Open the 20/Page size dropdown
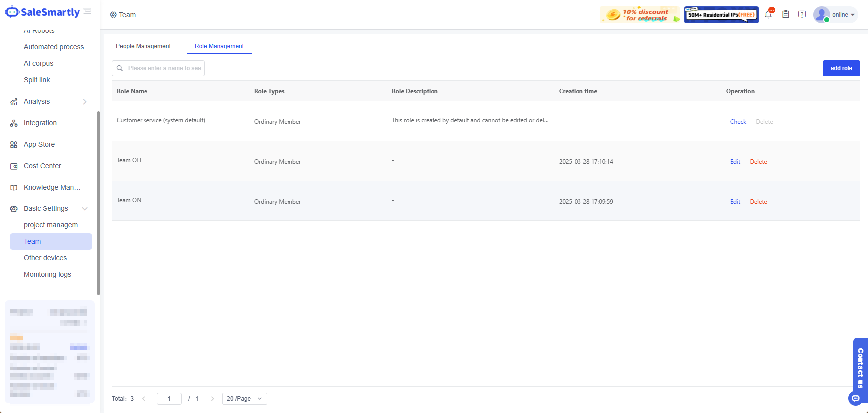868x413 pixels. (244, 399)
